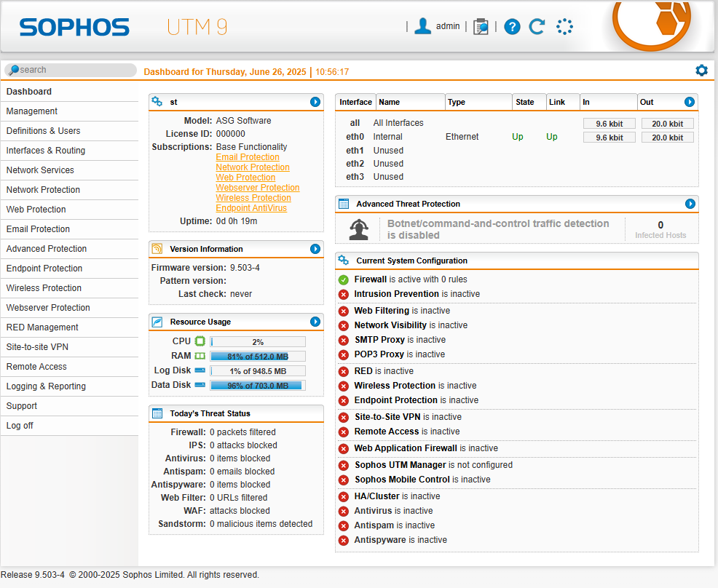Click the CPU chip icon
Screen dimensions: 718x588
200,341
